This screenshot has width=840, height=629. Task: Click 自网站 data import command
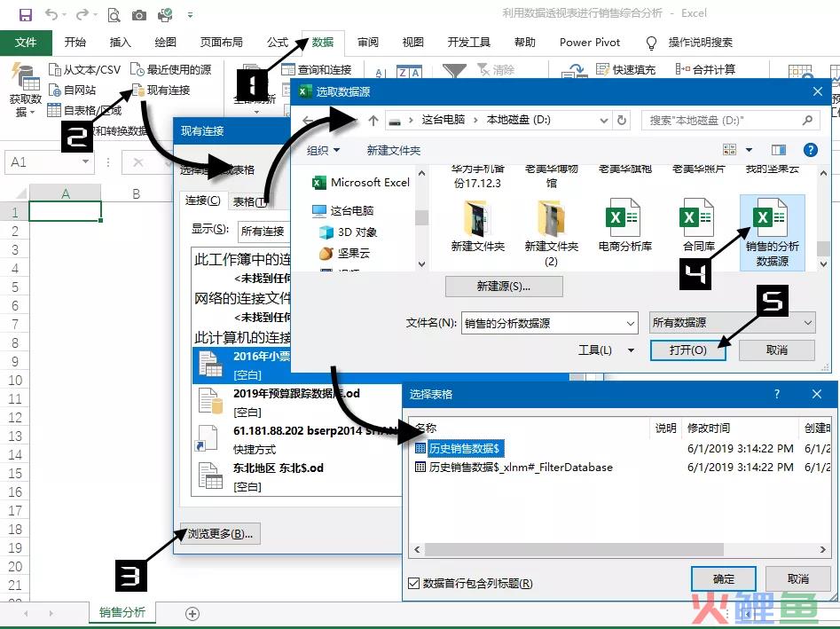click(73, 90)
